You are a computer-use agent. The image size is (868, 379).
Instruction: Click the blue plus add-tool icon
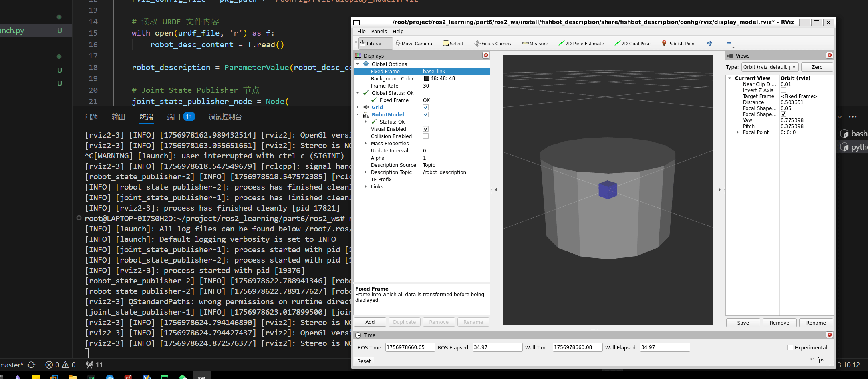click(710, 43)
